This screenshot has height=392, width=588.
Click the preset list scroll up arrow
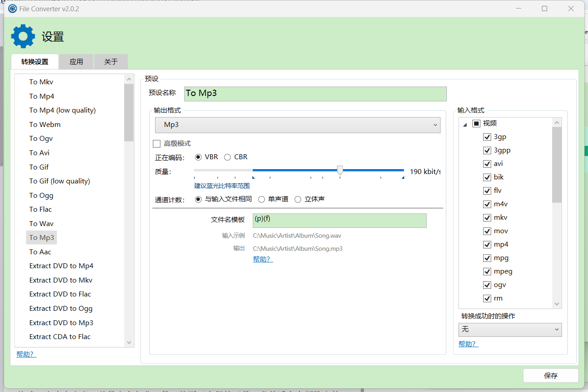pos(129,79)
